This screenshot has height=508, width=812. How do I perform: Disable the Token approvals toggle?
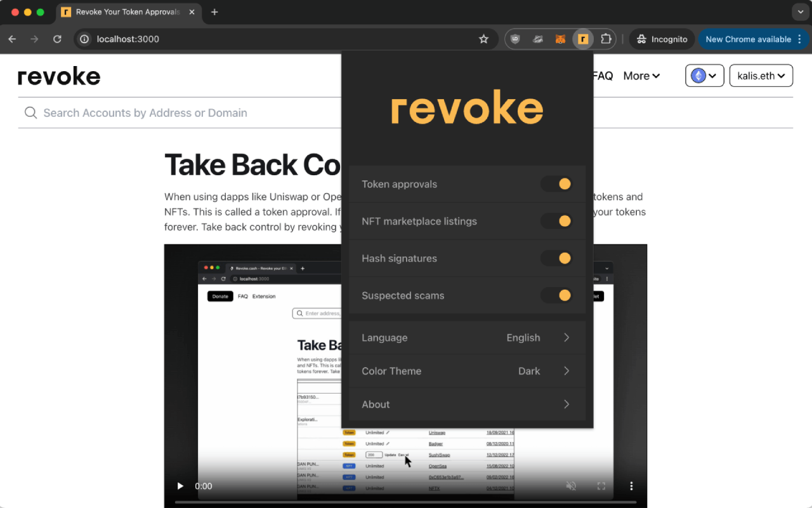[556, 184]
